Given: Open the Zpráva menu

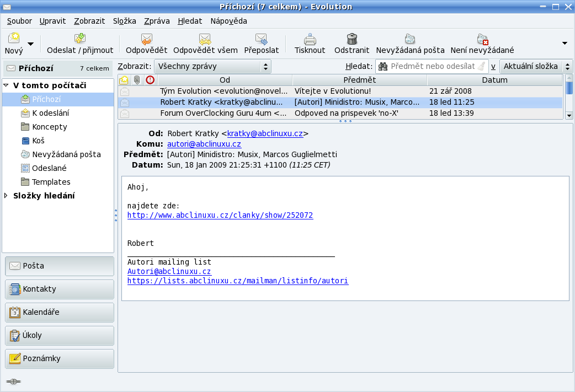Looking at the screenshot, I should pos(157,22).
